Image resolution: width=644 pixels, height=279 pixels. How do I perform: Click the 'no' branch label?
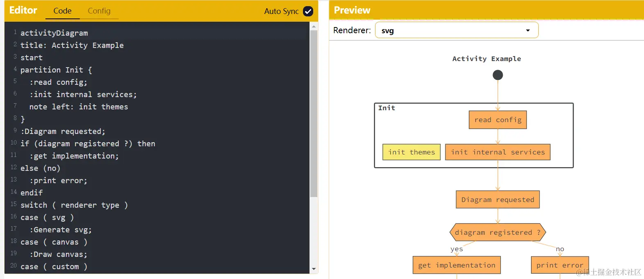(560, 249)
